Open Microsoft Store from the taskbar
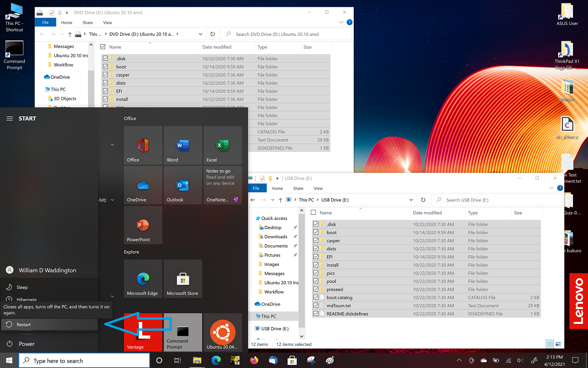Screen dimensions: 588x368 point(292,360)
